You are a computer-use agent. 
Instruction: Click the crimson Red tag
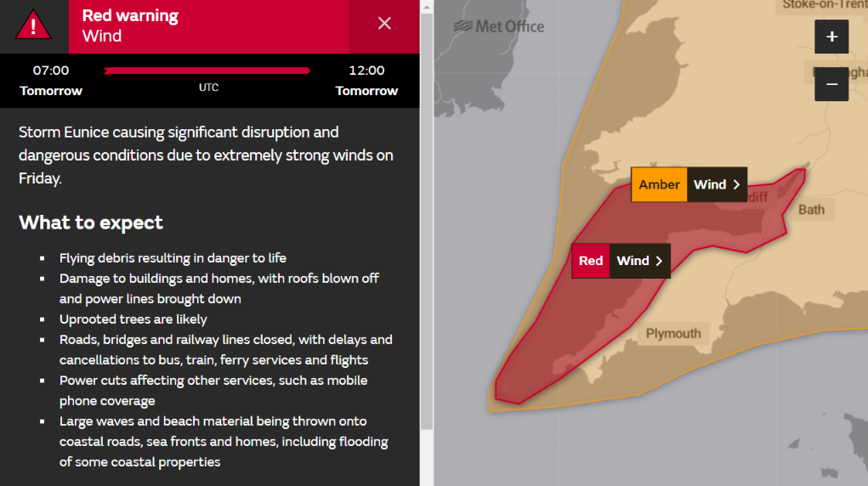[591, 261]
